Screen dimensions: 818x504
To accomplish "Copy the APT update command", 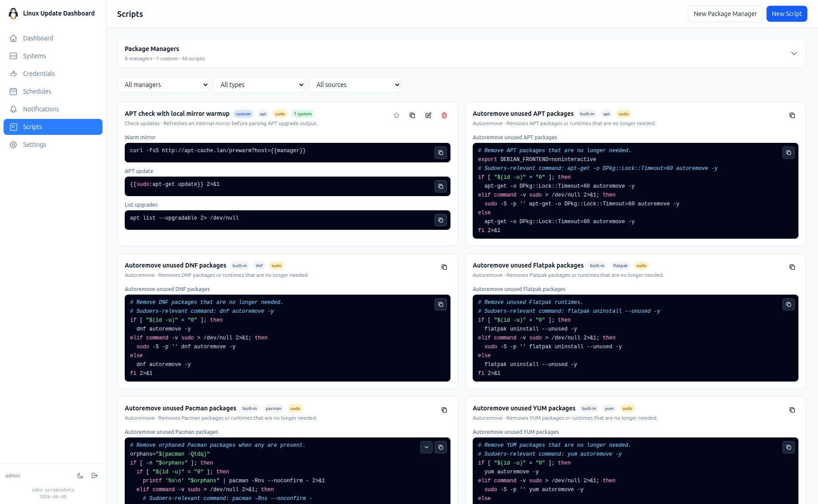I will (x=441, y=186).
